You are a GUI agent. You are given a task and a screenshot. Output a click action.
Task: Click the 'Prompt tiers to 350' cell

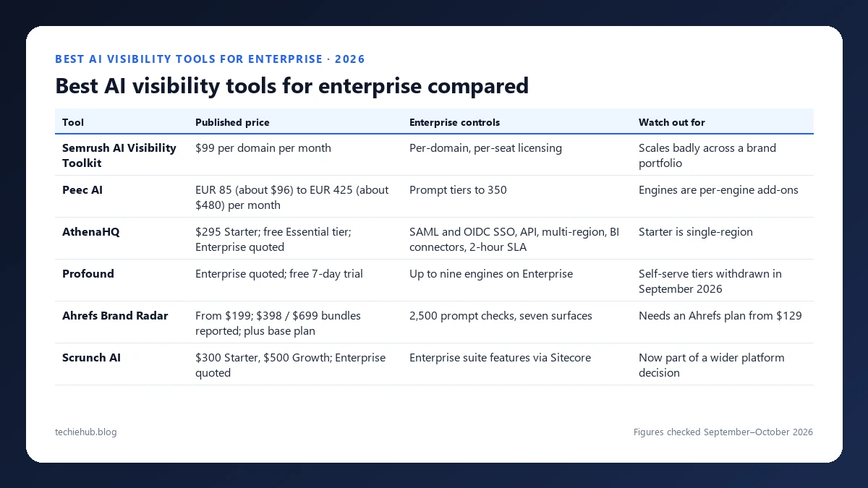pos(458,190)
